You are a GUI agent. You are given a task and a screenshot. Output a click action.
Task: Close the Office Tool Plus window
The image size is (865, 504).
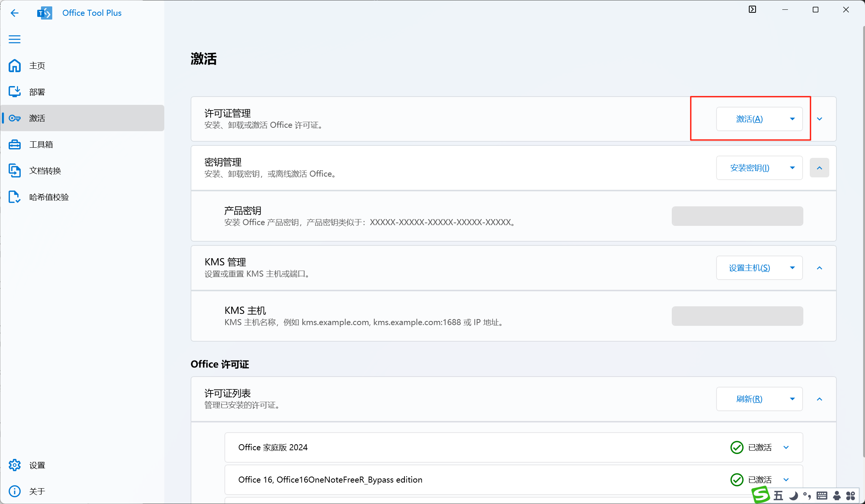click(x=846, y=10)
